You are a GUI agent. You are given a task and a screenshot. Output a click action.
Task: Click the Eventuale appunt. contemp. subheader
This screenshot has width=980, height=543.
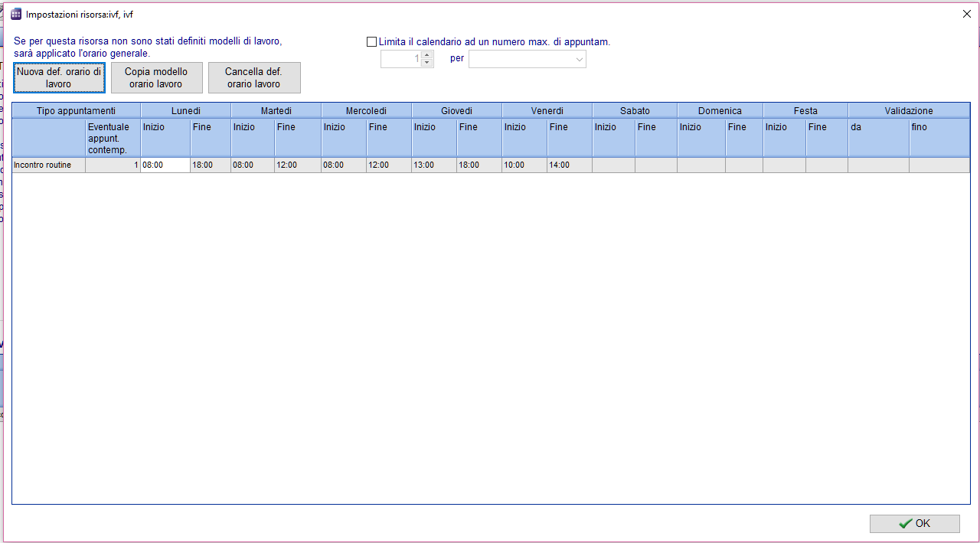pos(113,138)
